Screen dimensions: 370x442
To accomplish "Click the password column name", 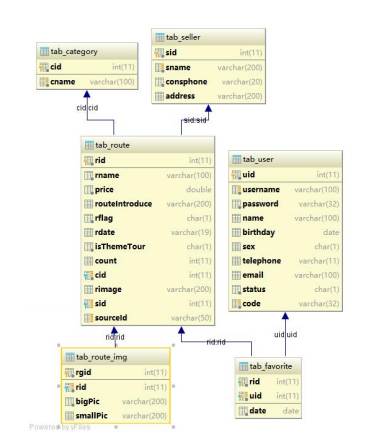I will [260, 204].
